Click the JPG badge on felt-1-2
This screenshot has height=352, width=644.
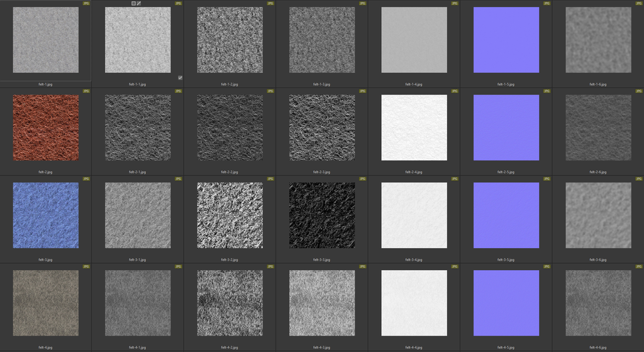tap(270, 3)
